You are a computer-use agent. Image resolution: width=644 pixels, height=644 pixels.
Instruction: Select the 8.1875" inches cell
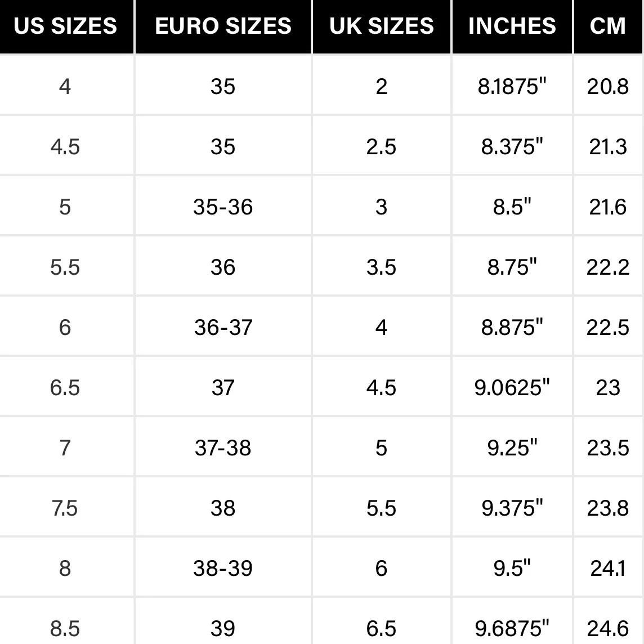point(512,86)
